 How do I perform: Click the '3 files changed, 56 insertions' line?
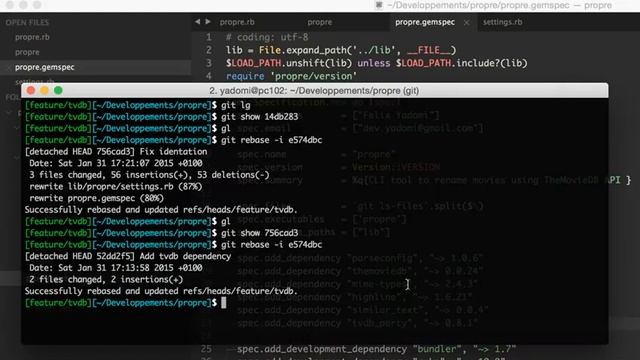149,175
